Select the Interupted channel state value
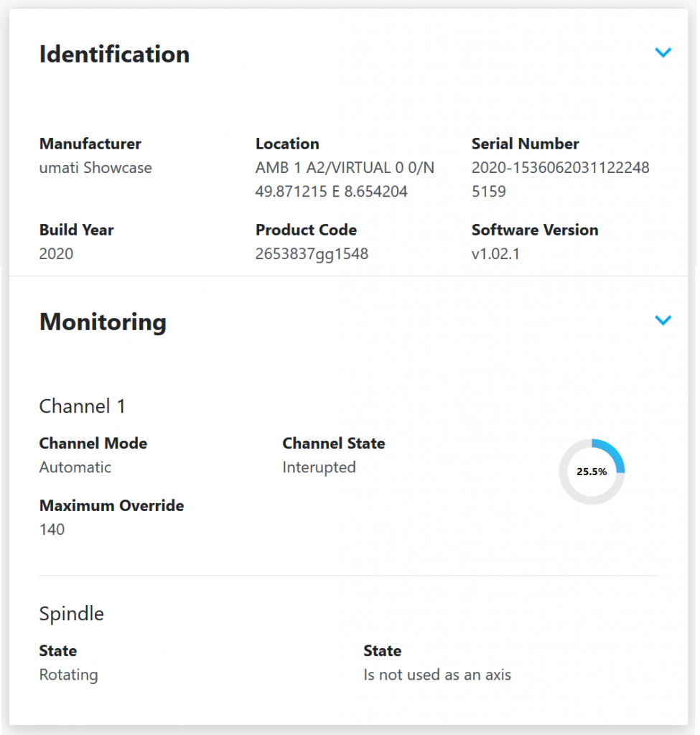 point(319,467)
